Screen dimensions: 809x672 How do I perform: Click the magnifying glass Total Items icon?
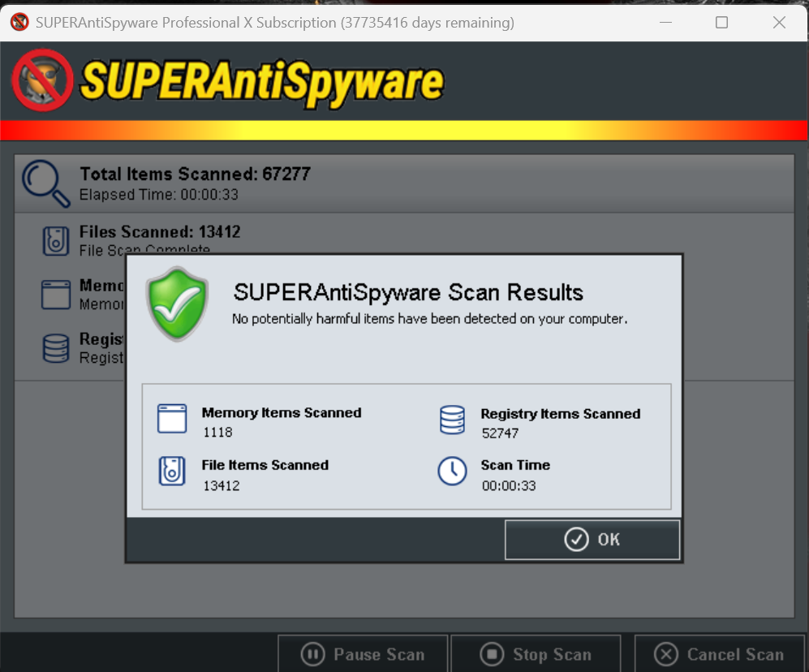point(45,183)
